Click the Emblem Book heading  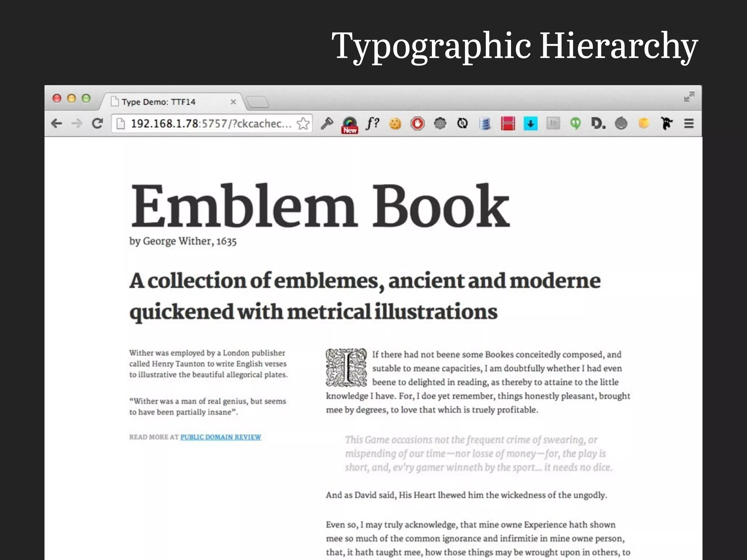(320, 206)
